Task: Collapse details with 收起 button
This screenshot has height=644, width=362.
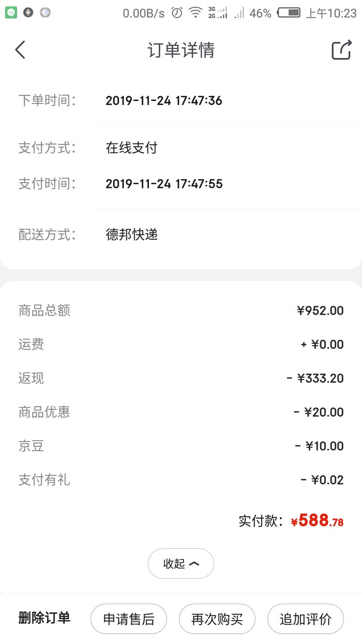Action: pyautogui.click(x=180, y=563)
